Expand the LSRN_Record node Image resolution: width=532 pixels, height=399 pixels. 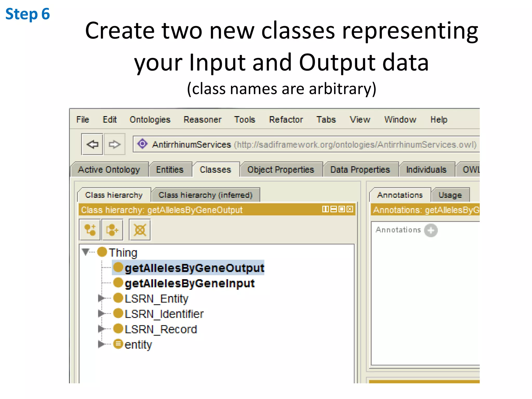pos(101,329)
